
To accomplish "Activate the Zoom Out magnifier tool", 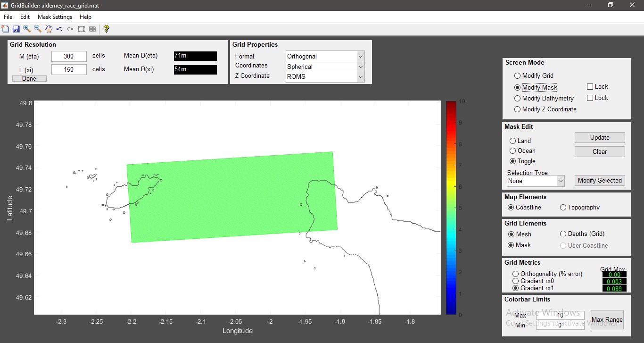I will [x=38, y=29].
